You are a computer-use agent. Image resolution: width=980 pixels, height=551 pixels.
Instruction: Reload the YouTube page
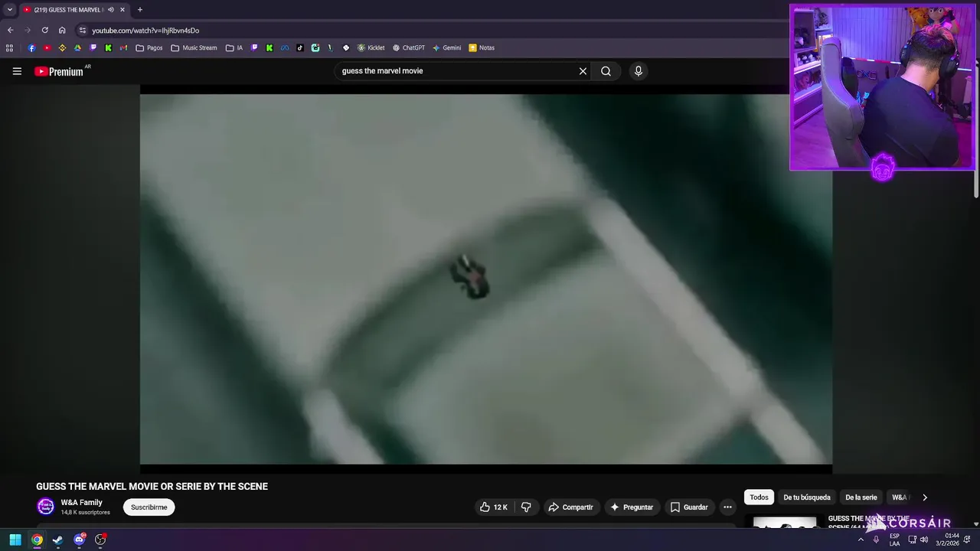pyautogui.click(x=44, y=31)
